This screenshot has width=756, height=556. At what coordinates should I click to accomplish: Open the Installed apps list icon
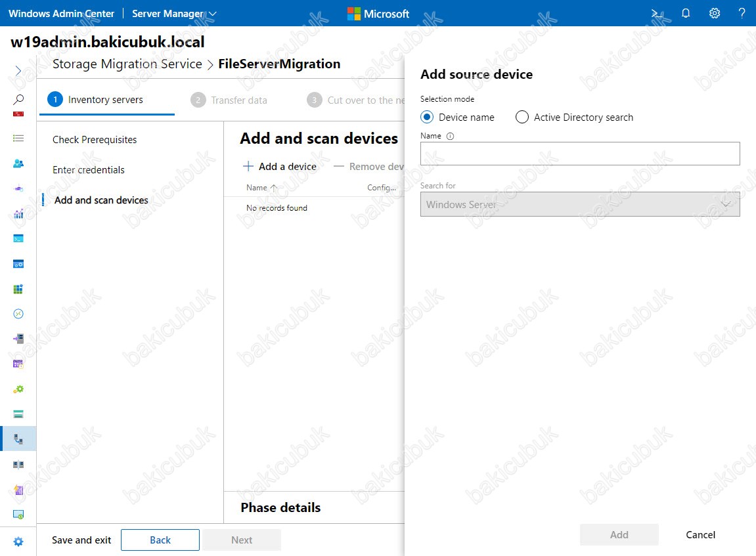tap(18, 139)
